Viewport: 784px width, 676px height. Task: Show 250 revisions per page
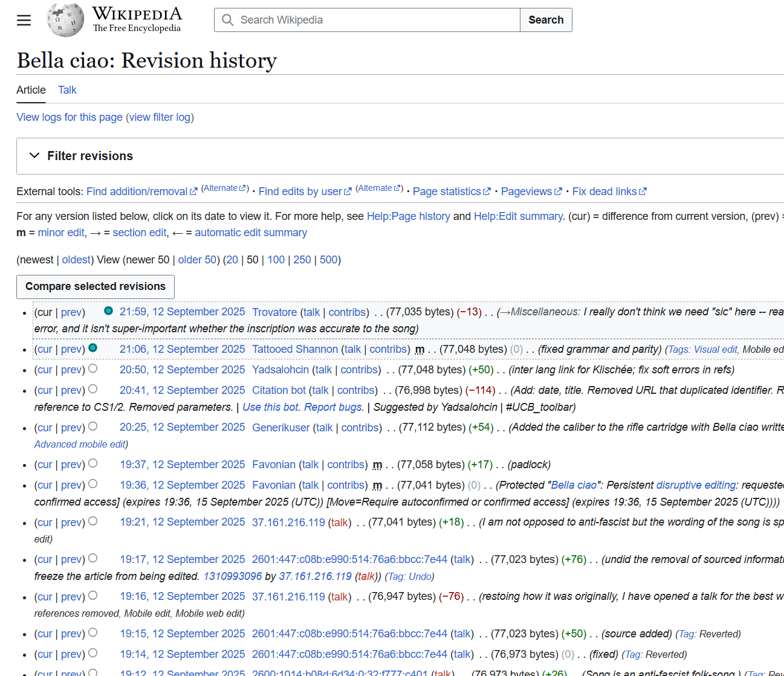[302, 260]
